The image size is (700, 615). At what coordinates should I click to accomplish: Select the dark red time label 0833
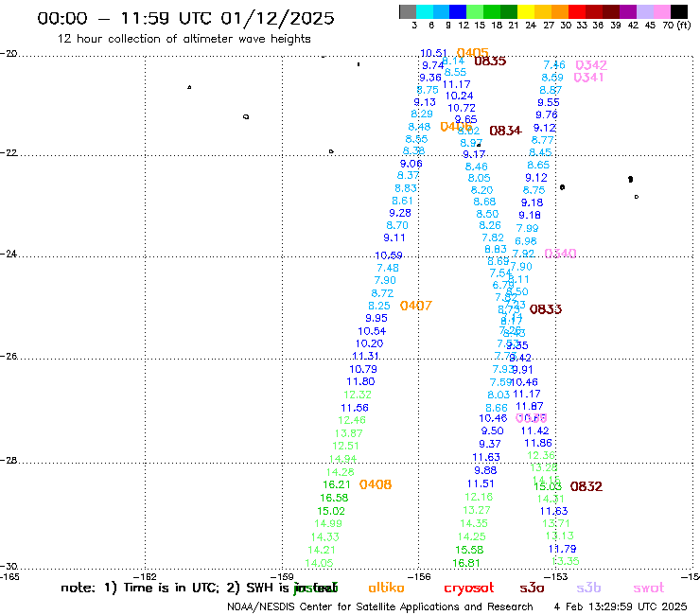(546, 309)
